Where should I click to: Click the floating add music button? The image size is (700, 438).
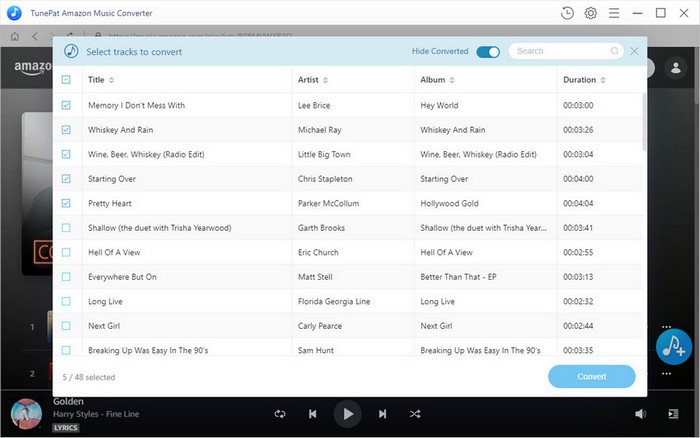click(x=675, y=346)
